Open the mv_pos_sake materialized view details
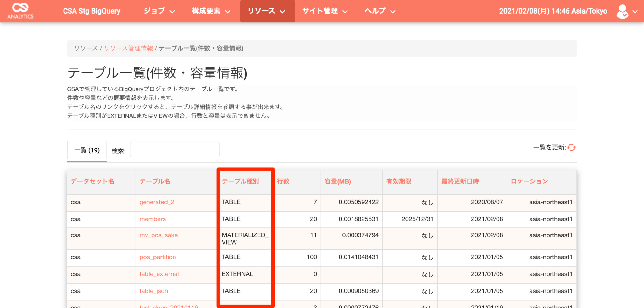Viewport: 644px width, 308px height. 158,235
